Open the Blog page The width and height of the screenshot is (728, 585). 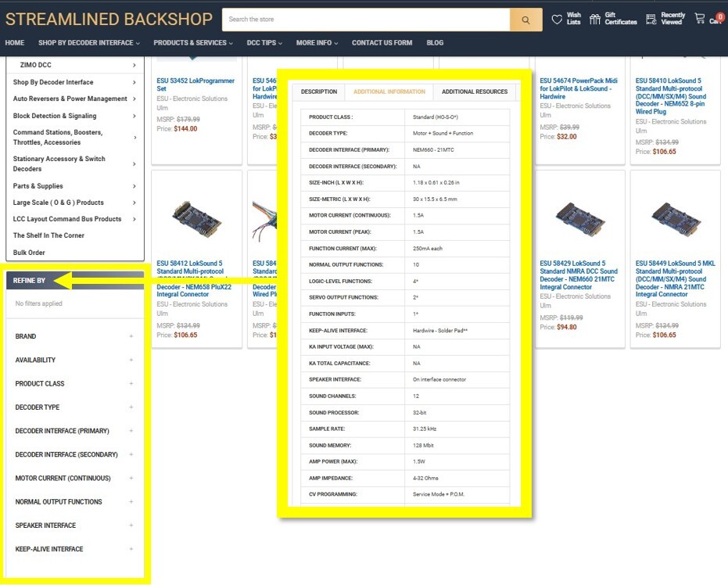435,43
